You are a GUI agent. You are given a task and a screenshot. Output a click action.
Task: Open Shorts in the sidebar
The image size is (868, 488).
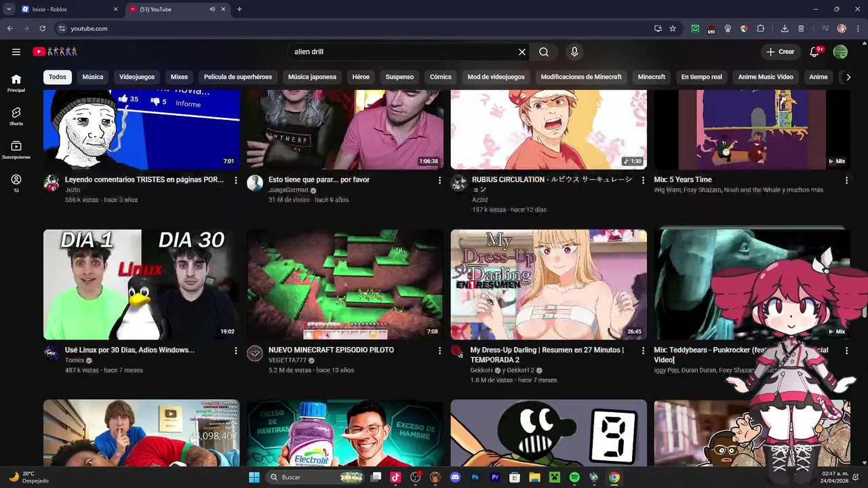(16, 117)
